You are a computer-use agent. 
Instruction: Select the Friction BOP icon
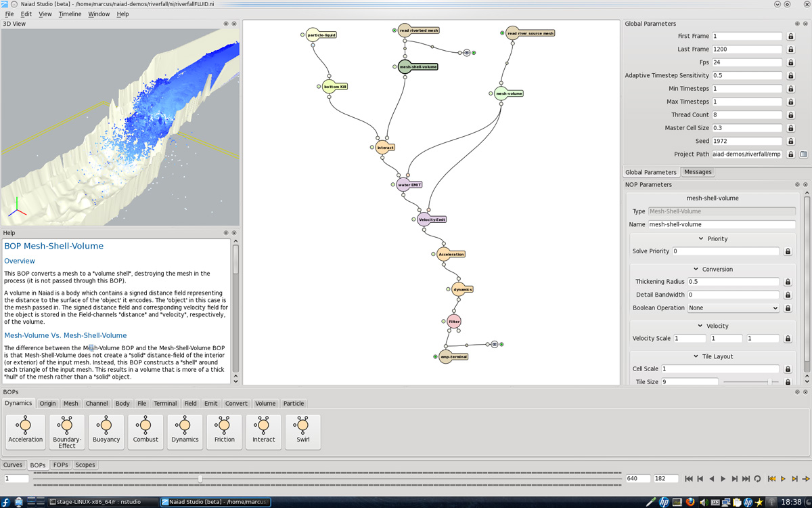coord(224,431)
